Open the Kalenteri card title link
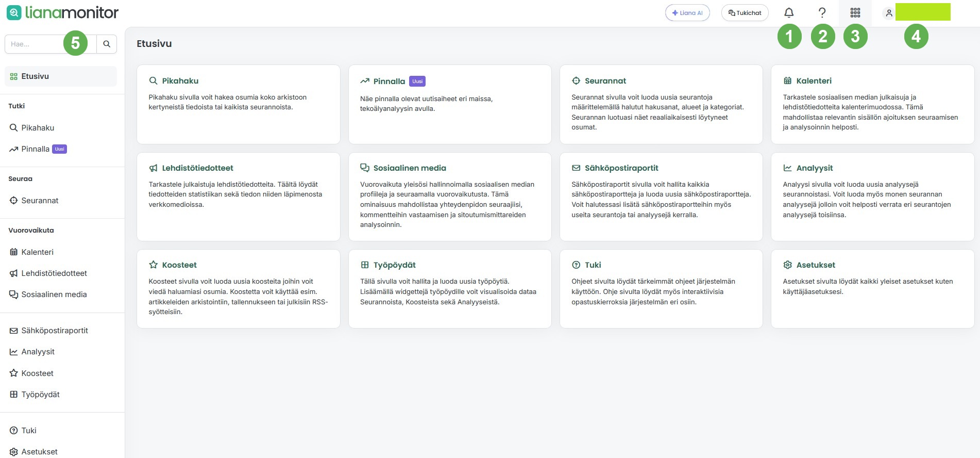 (814, 81)
